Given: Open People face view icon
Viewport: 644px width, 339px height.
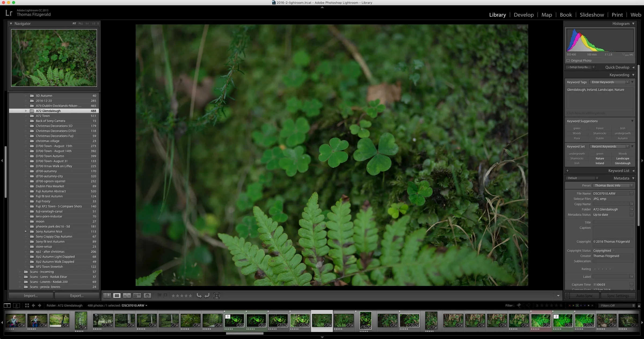Looking at the screenshot, I should coord(147,296).
